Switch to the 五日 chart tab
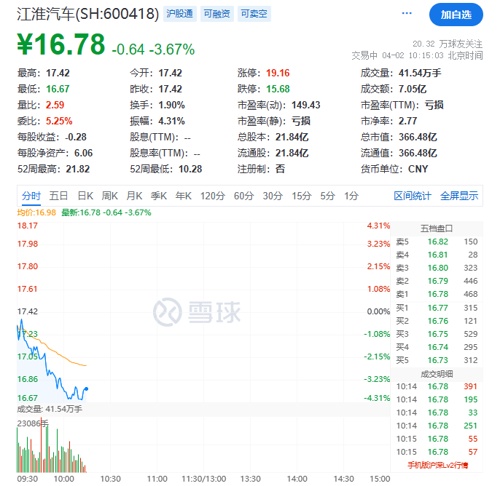The width and height of the screenshot is (500, 486). pyautogui.click(x=59, y=196)
